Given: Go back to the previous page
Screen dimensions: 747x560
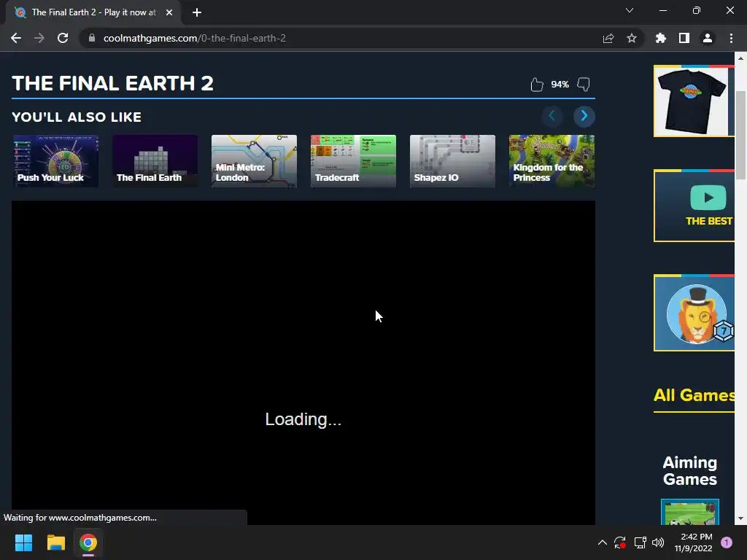Looking at the screenshot, I should (x=16, y=38).
